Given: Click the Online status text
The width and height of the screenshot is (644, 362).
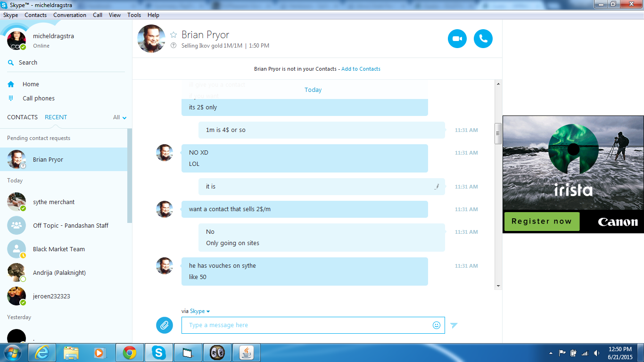Looking at the screenshot, I should click(41, 46).
